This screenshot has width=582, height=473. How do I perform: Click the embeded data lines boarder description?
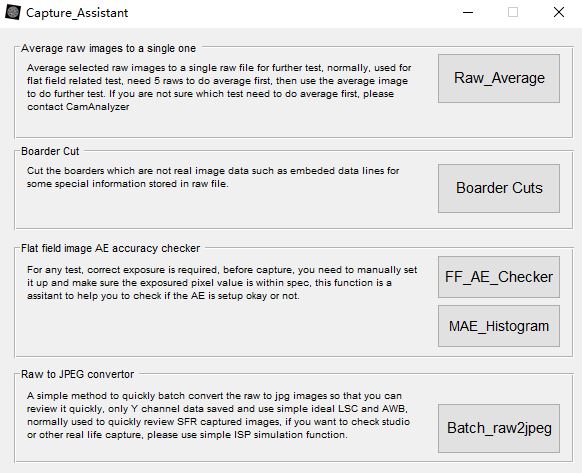(x=213, y=177)
